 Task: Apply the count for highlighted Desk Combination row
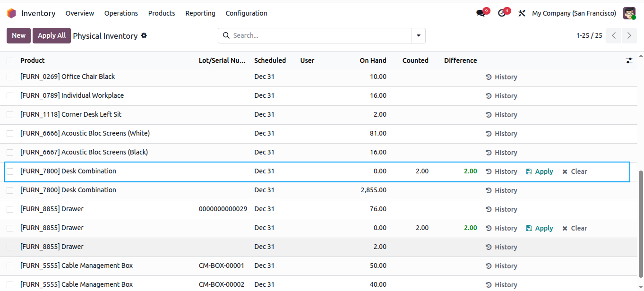tap(540, 171)
